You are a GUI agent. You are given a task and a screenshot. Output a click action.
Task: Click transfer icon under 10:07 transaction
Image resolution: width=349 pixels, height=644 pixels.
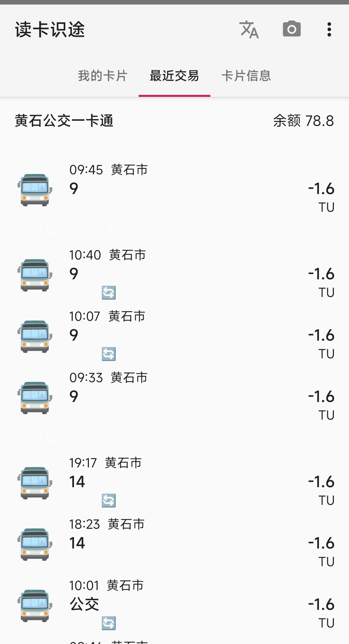(109, 354)
